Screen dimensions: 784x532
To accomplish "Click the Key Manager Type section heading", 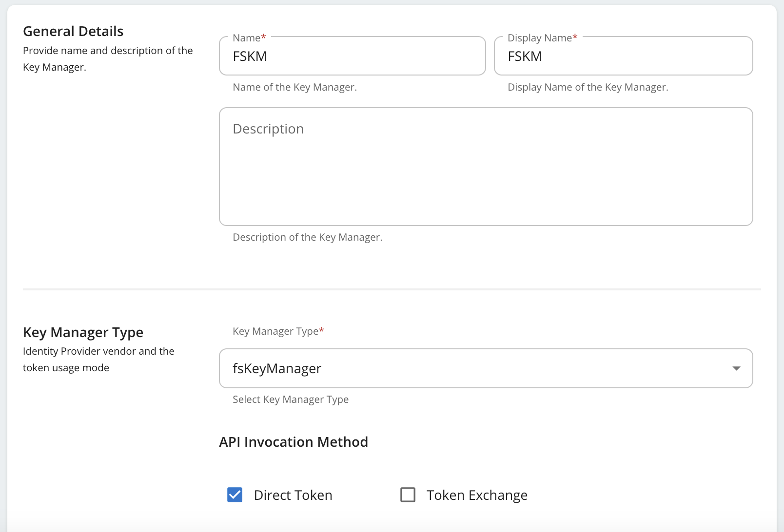I will pos(83,332).
